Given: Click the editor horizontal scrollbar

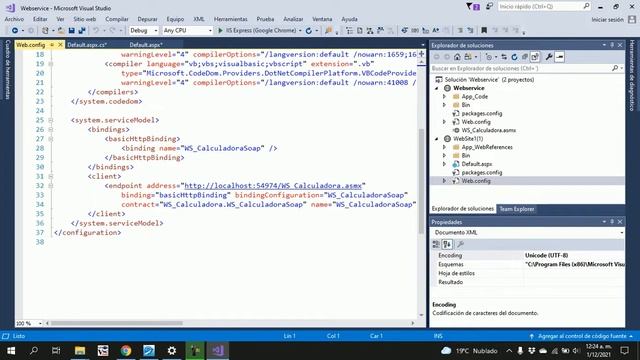Looking at the screenshot, I should [116, 323].
